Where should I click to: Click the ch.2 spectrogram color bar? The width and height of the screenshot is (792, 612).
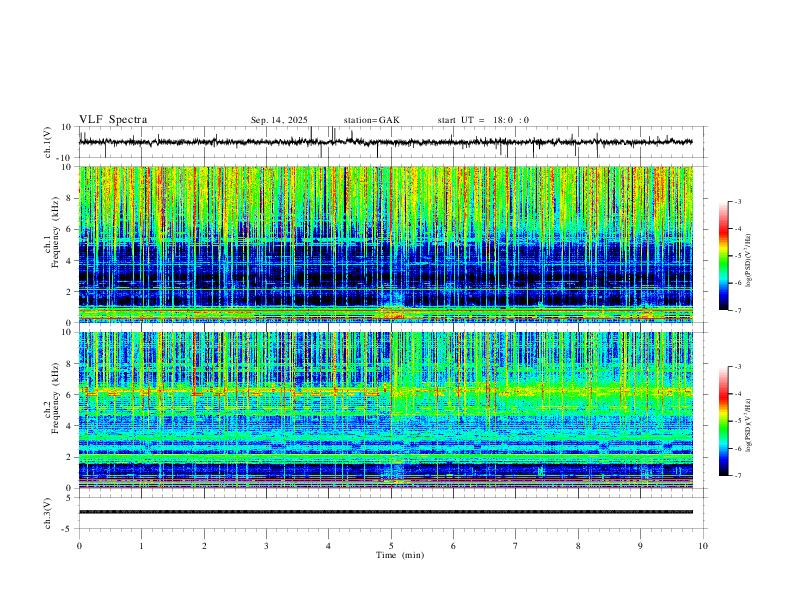point(724,421)
